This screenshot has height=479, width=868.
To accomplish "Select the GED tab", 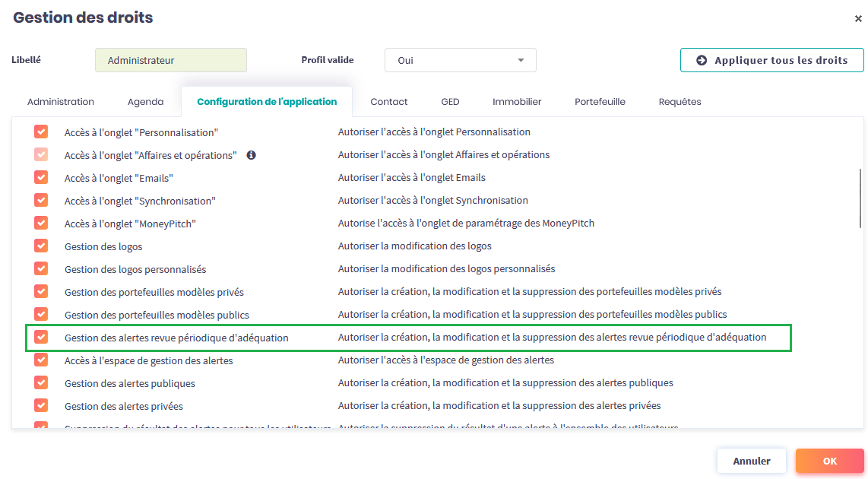I will [450, 101].
